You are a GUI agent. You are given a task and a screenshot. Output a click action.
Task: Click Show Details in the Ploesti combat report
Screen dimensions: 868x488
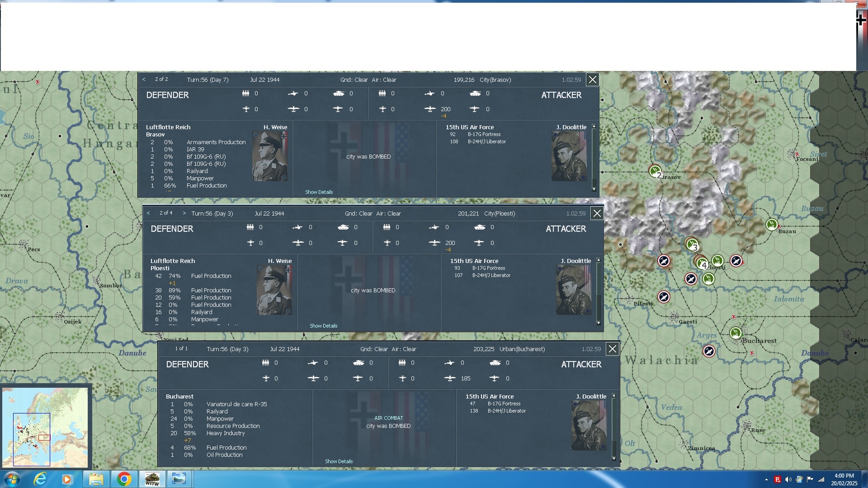point(323,326)
